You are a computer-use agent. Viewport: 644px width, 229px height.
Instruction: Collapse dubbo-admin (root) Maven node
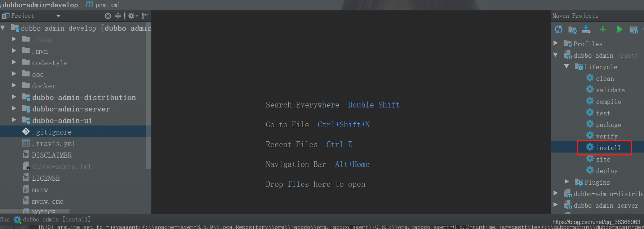(556, 55)
